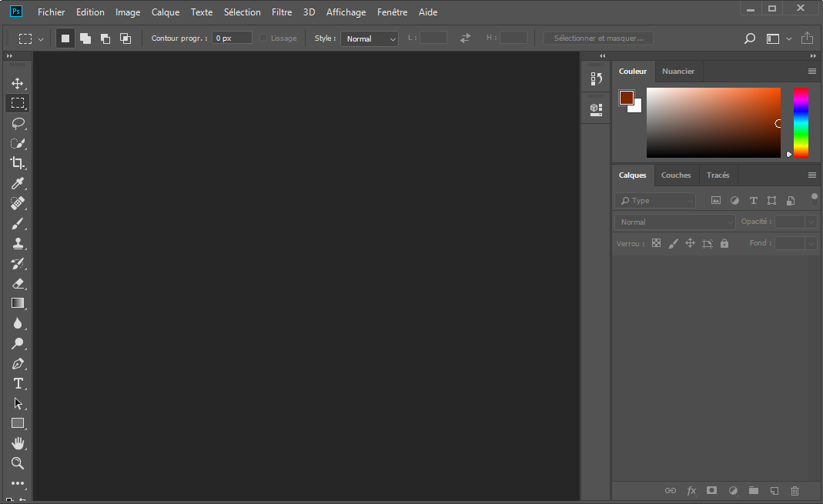
Task: Select the Gradient tool
Action: pos(17,303)
